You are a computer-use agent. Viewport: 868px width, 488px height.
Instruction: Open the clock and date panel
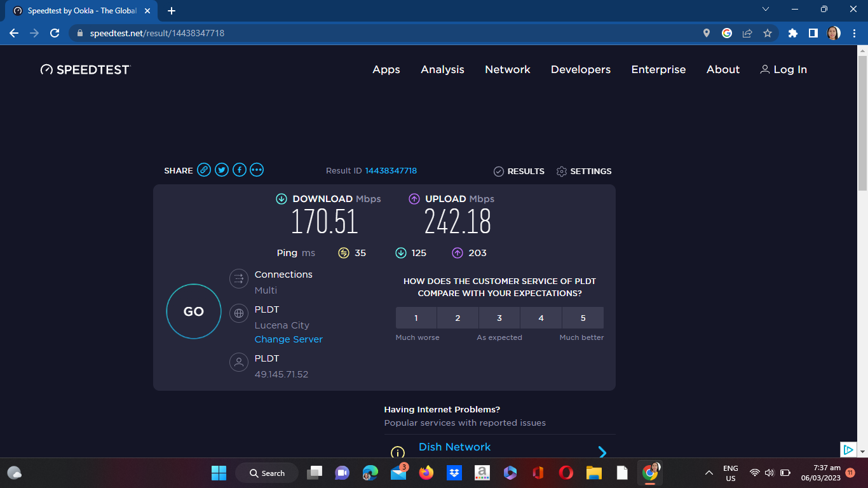(x=821, y=473)
